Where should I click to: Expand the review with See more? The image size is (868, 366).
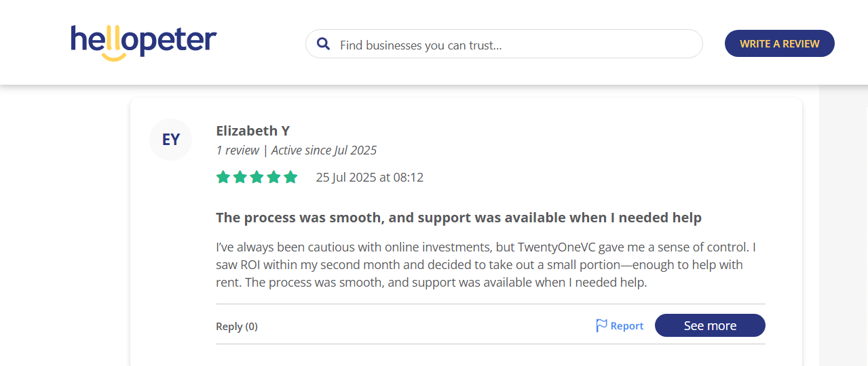click(710, 325)
